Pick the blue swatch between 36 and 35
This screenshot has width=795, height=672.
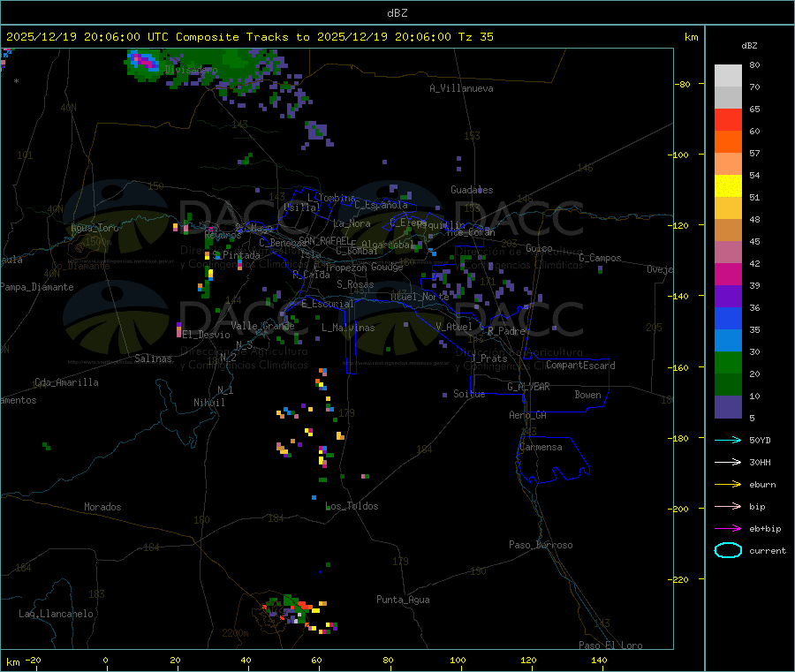728,318
